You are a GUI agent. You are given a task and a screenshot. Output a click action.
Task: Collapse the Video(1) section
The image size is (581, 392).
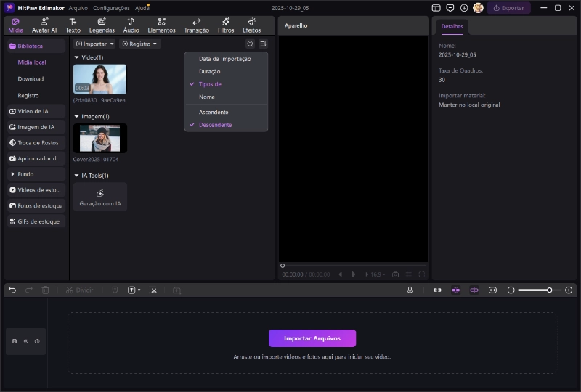(x=76, y=57)
